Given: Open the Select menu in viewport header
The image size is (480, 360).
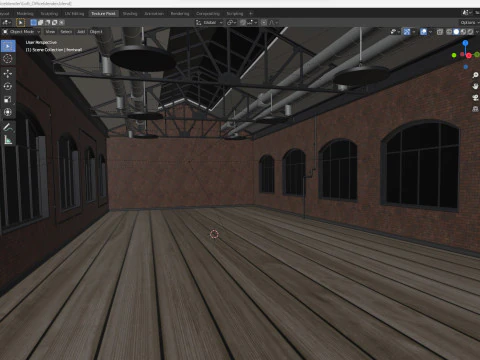Looking at the screenshot, I should coord(66,32).
